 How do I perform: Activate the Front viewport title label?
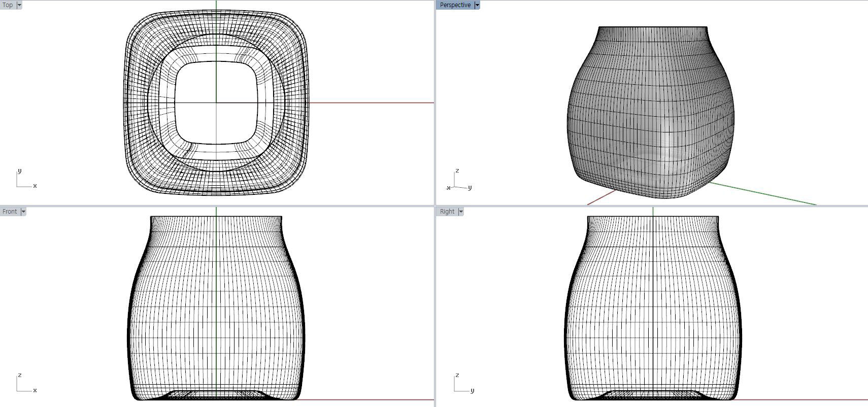point(10,212)
